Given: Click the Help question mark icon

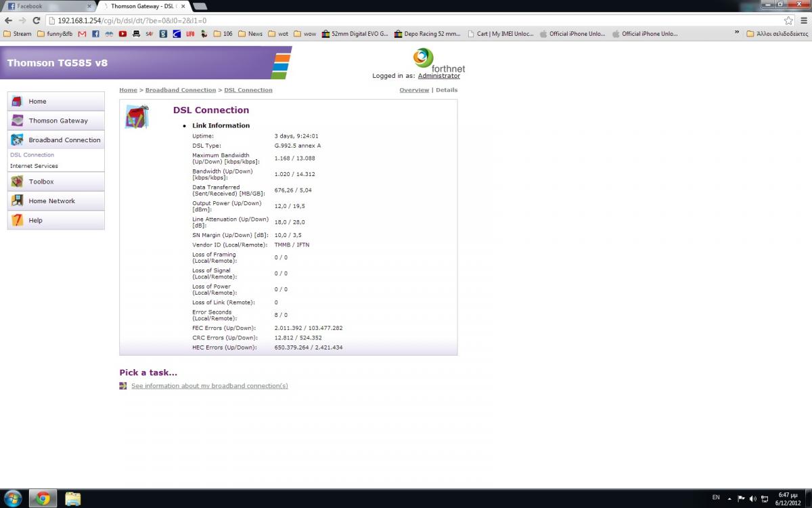Looking at the screenshot, I should [17, 220].
